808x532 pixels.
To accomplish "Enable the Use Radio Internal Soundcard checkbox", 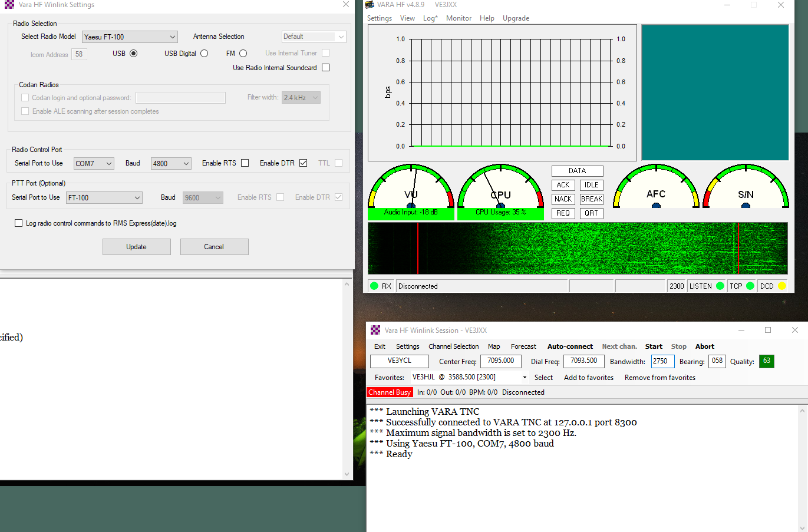I will point(326,68).
